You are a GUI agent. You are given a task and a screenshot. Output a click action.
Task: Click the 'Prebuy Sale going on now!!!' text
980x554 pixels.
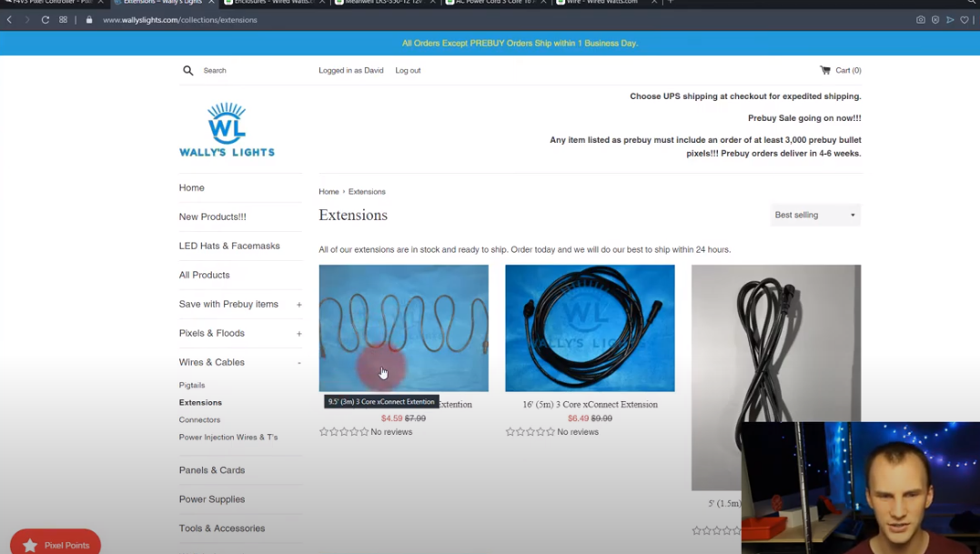click(x=804, y=118)
